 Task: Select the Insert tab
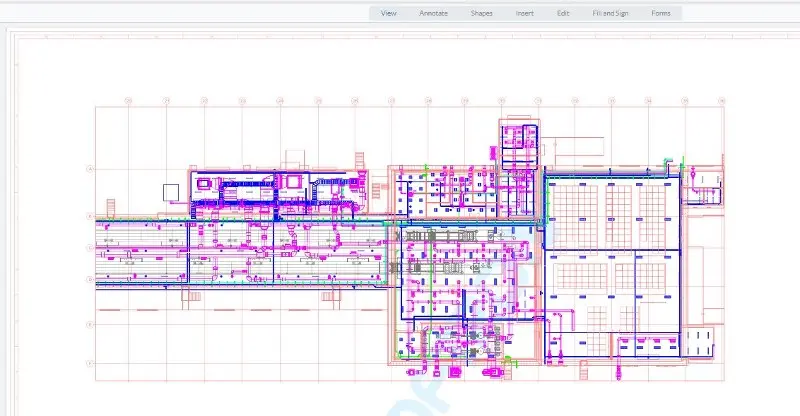pos(524,13)
